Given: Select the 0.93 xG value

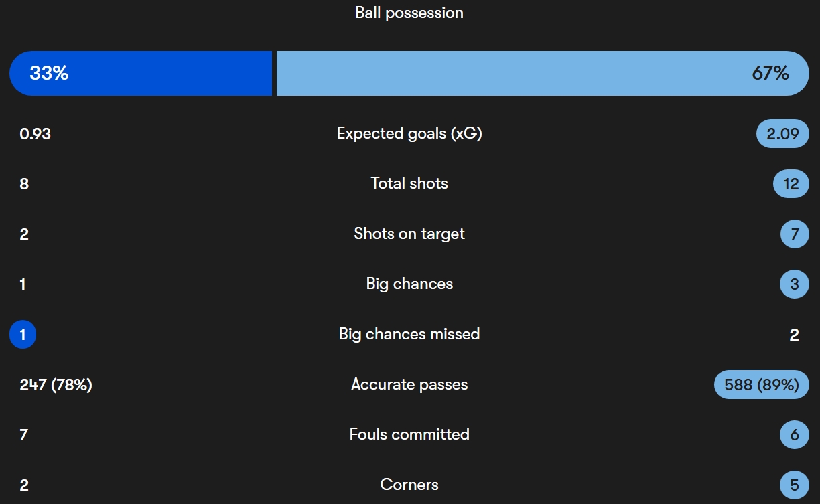Looking at the screenshot, I should [36, 134].
